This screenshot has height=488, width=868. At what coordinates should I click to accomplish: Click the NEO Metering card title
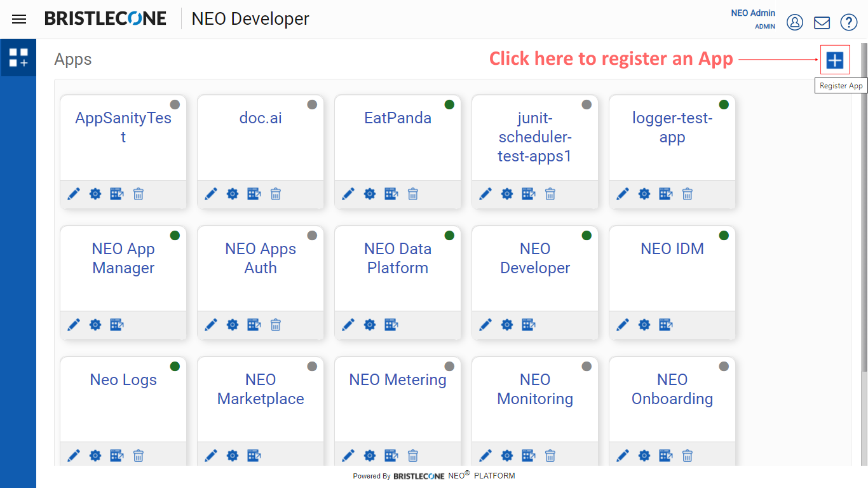point(398,380)
